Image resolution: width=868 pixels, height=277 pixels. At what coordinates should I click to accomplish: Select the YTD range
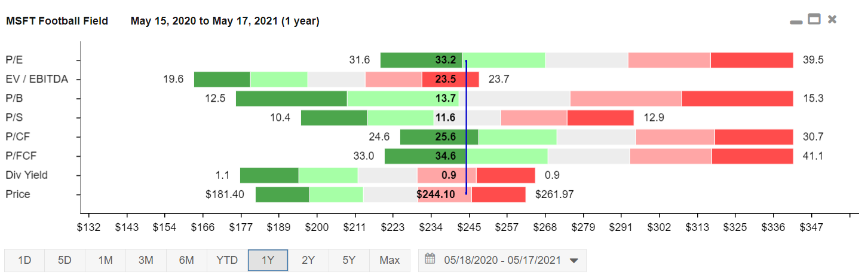point(227,260)
